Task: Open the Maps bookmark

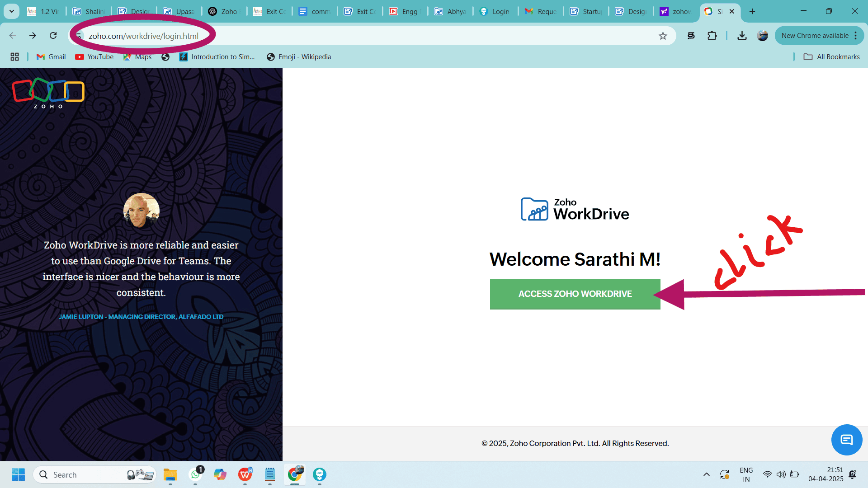Action: pyautogui.click(x=137, y=57)
